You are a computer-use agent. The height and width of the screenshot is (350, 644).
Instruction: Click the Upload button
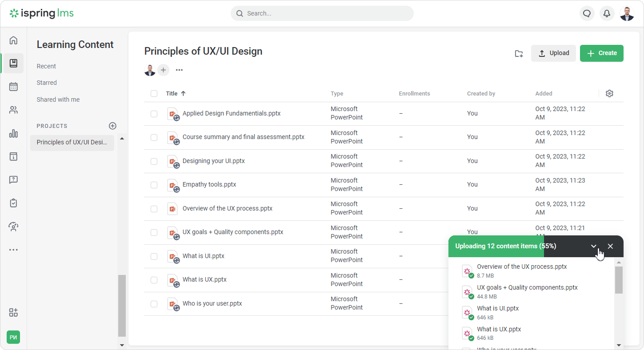[x=553, y=53]
